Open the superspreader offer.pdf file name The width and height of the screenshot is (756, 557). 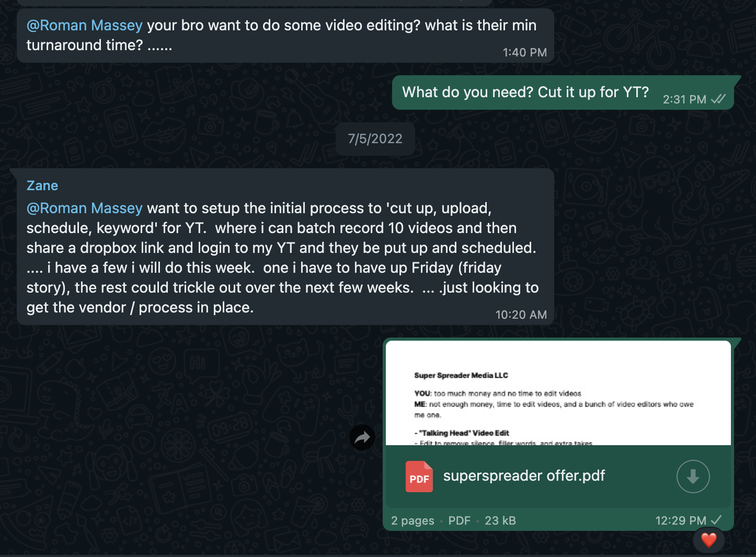coord(524,475)
